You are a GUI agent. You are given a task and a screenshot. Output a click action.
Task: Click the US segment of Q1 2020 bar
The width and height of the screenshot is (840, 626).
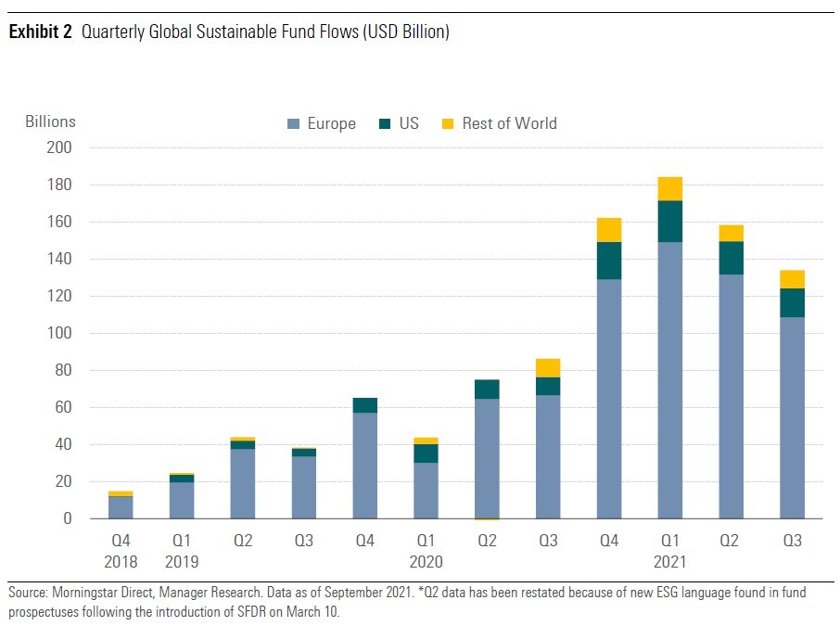(x=426, y=453)
